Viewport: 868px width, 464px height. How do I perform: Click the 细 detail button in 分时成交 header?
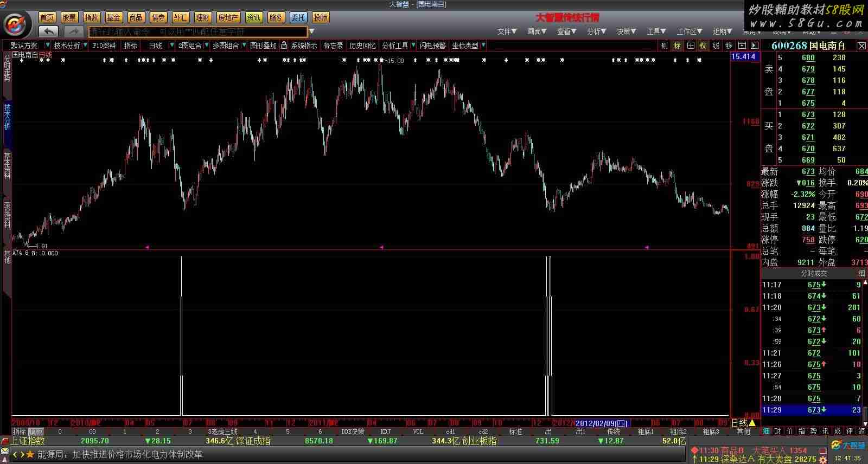coord(861,273)
